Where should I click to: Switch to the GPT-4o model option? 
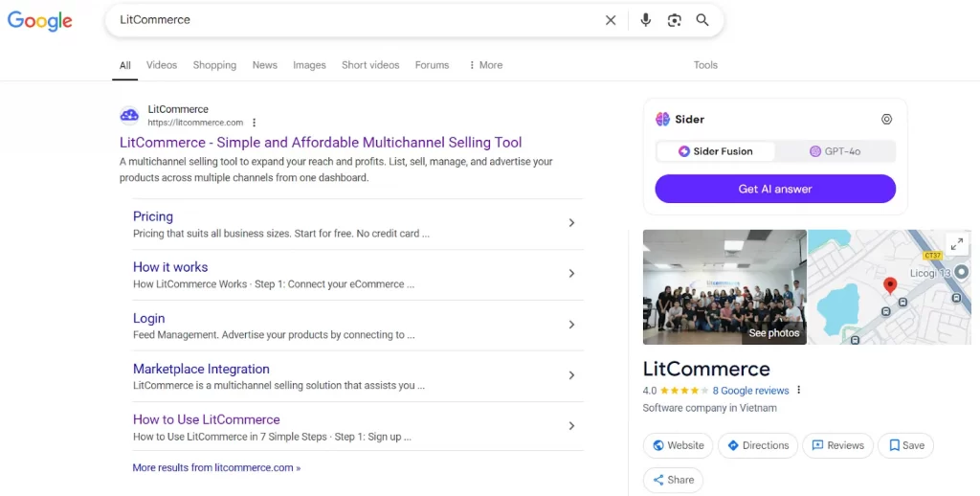point(835,151)
